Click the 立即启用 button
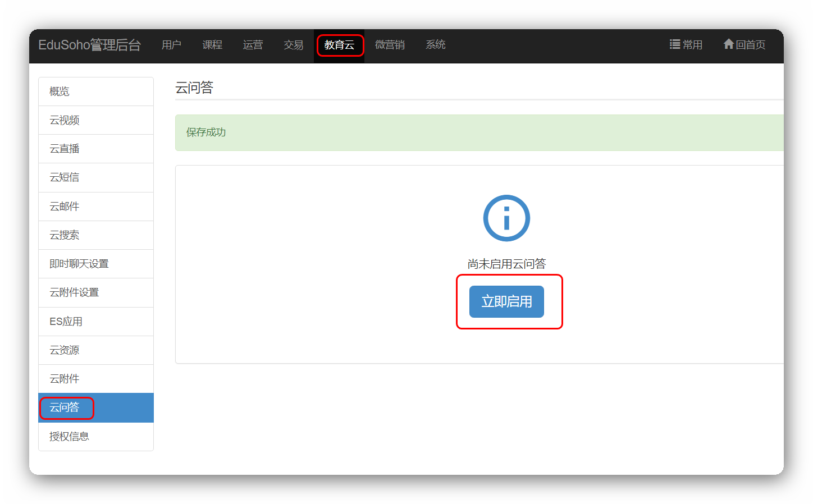The image size is (813, 504). click(506, 301)
